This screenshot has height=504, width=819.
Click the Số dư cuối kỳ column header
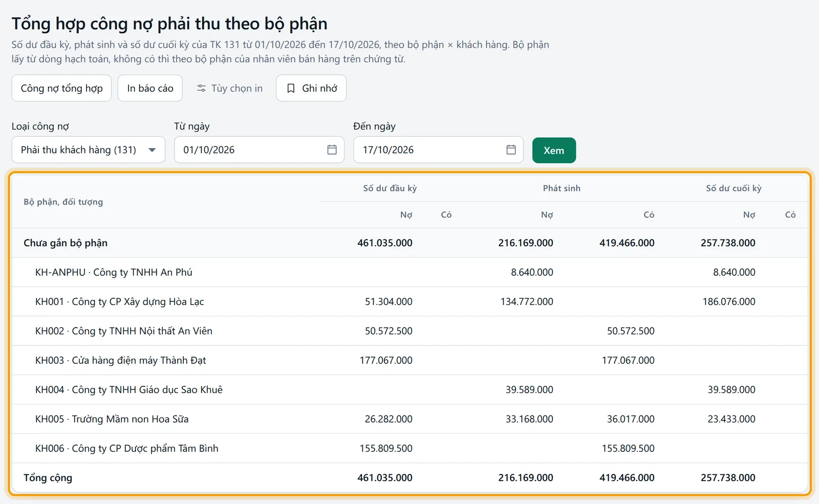734,188
